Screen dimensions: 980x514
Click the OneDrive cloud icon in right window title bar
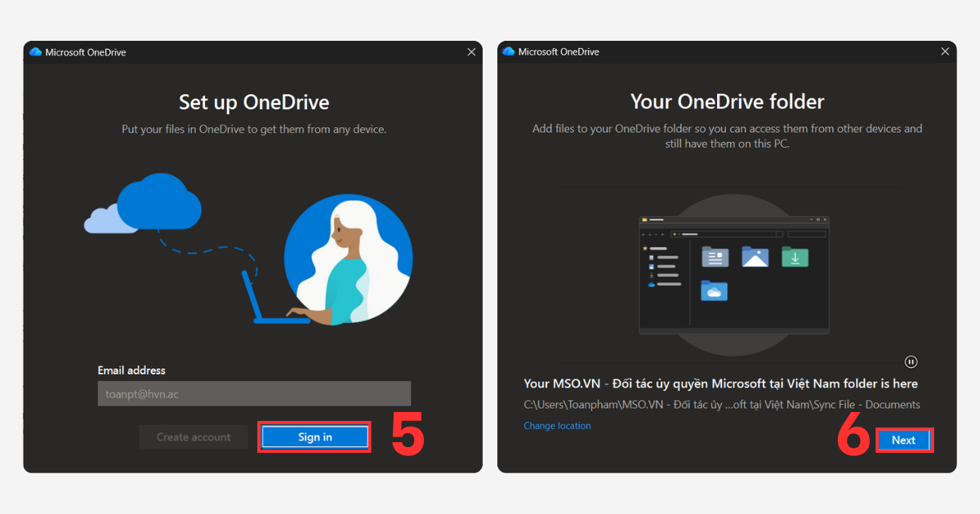[x=508, y=51]
